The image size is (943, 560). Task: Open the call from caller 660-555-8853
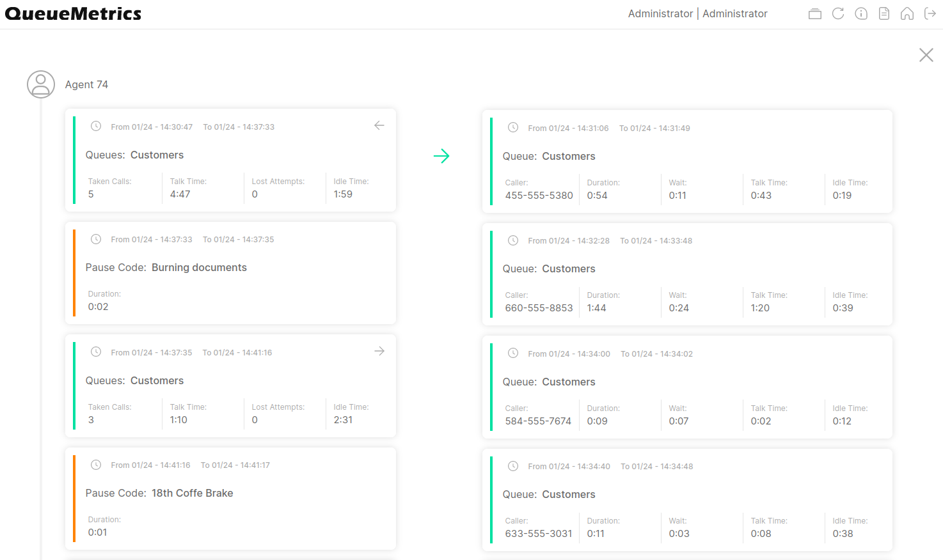point(687,274)
